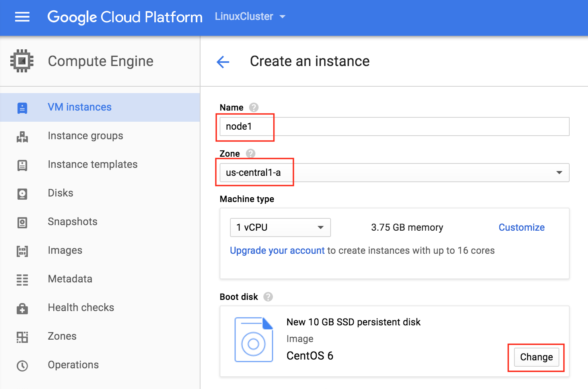
Task: Click New 10 GB SSD persistent disk text
Action: pyautogui.click(x=354, y=322)
